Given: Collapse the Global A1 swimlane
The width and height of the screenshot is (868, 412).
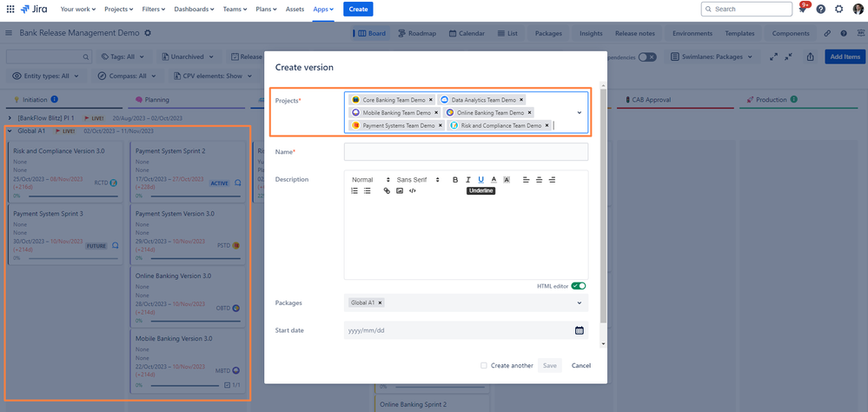Looking at the screenshot, I should [10, 131].
